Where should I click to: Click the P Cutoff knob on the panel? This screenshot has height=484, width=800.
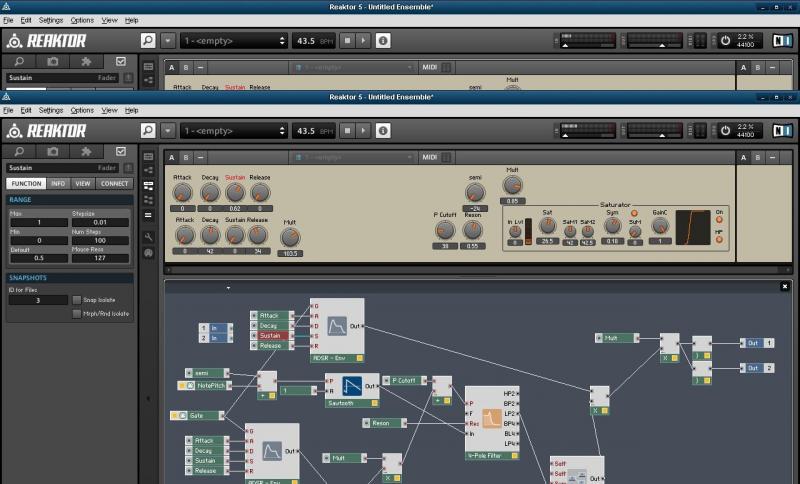pyautogui.click(x=445, y=231)
